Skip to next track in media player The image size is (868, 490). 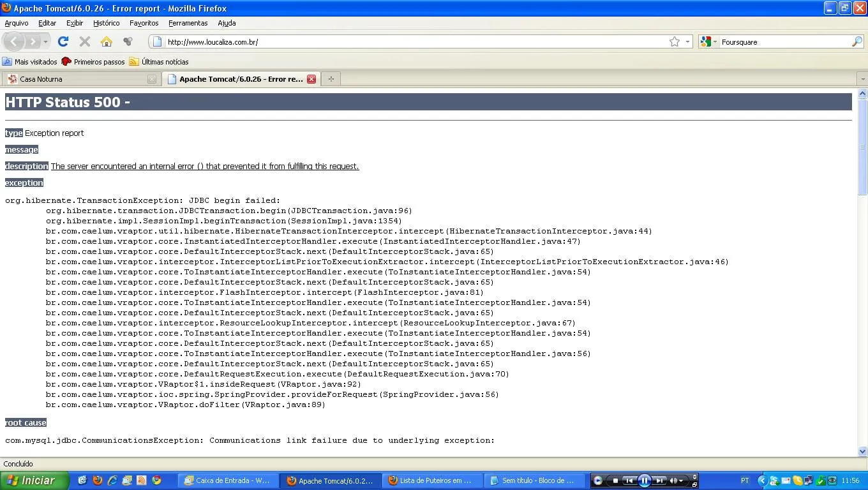[x=660, y=480]
